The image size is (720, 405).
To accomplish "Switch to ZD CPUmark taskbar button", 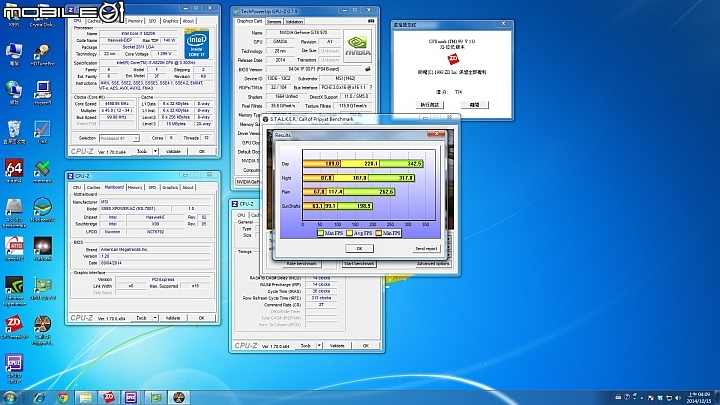I will [x=109, y=397].
